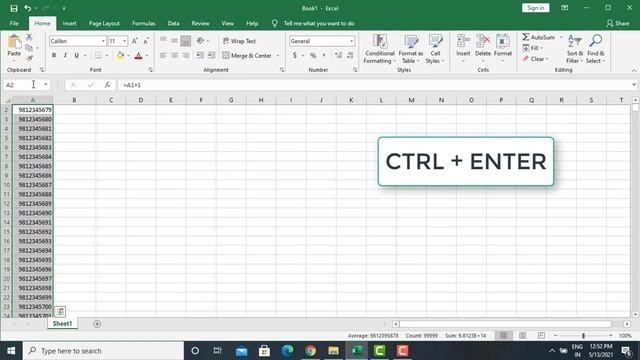Switch to the Data tab
Image resolution: width=640 pixels, height=360 pixels.
[173, 23]
